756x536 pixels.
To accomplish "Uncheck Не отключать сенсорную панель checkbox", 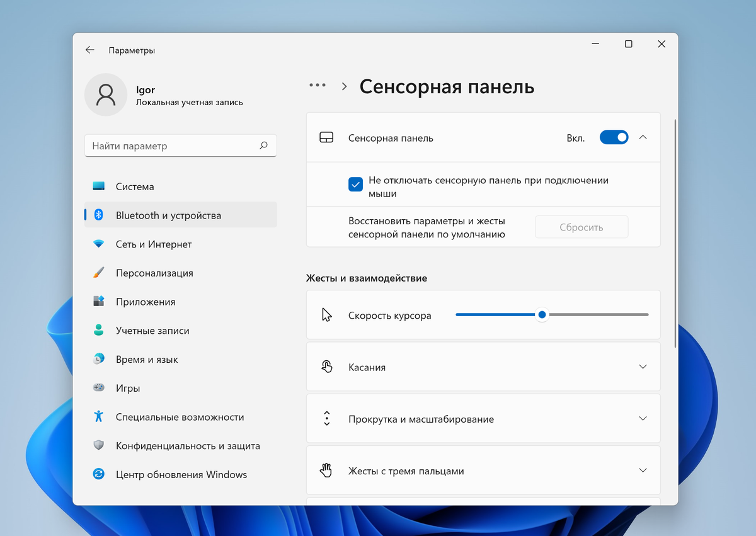I will (355, 184).
